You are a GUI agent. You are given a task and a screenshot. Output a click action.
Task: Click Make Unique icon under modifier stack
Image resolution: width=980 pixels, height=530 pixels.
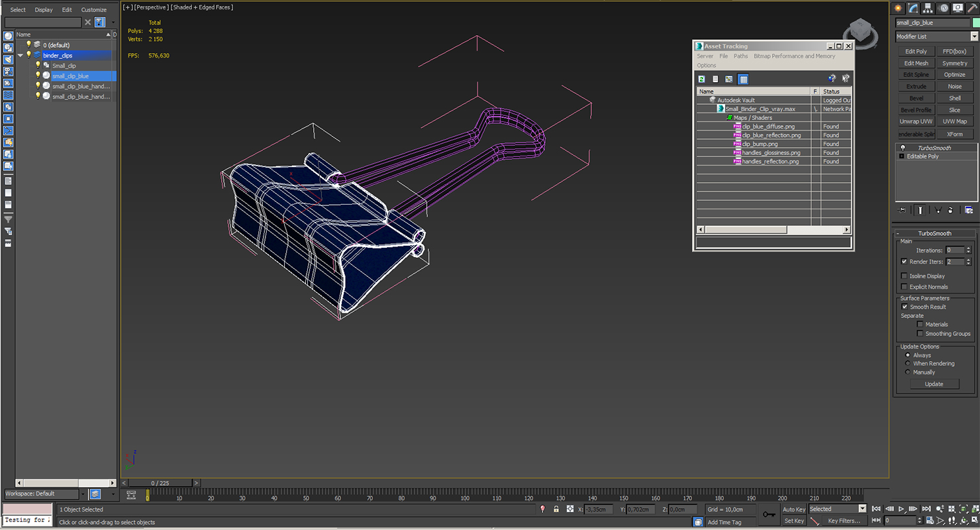click(x=938, y=210)
